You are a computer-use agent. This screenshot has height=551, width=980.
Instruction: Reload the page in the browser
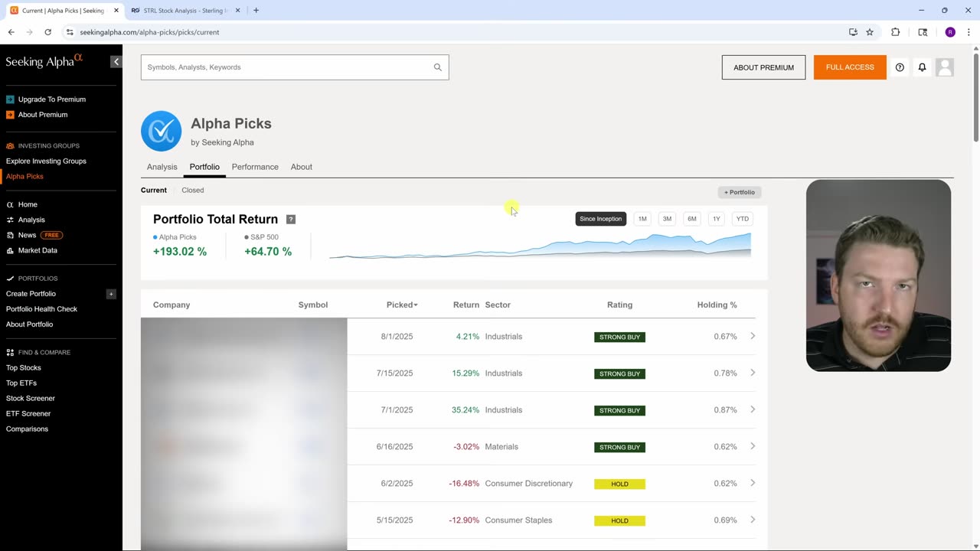(47, 32)
